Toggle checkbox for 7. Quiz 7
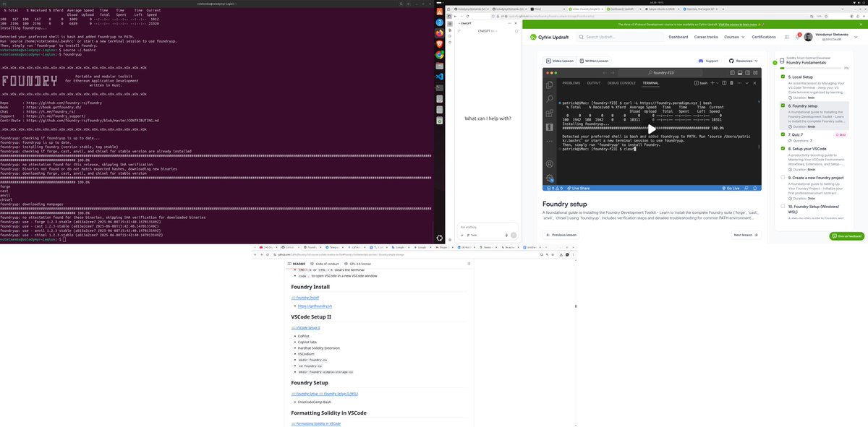868x427 pixels. [783, 134]
